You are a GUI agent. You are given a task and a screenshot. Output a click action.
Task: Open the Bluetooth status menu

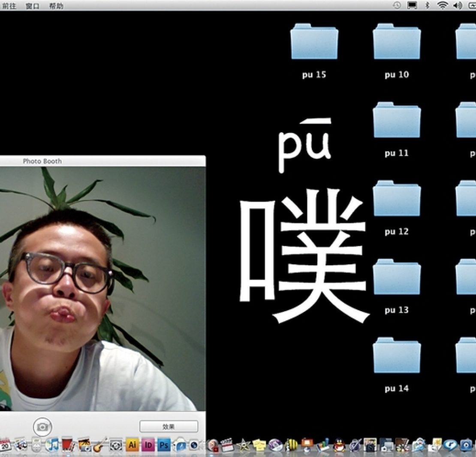(x=427, y=6)
